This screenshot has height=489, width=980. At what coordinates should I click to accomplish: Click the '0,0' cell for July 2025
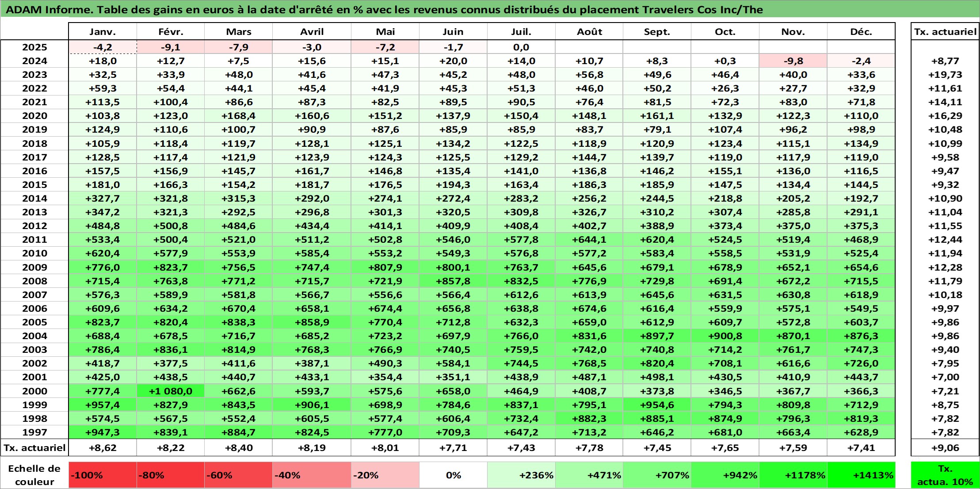click(521, 47)
